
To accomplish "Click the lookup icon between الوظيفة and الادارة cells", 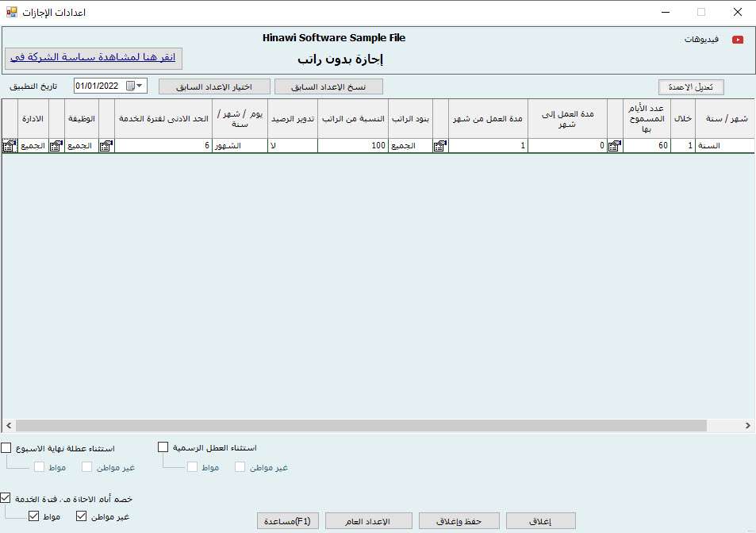I will tap(56, 145).
